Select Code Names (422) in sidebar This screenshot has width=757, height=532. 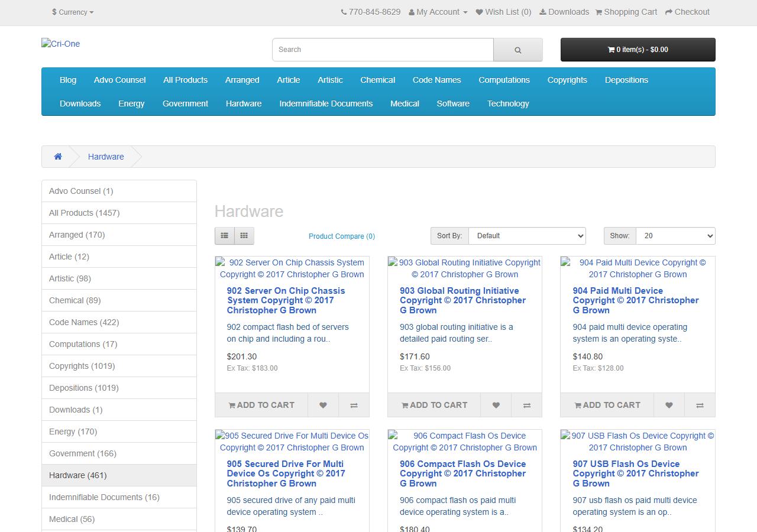(119, 322)
